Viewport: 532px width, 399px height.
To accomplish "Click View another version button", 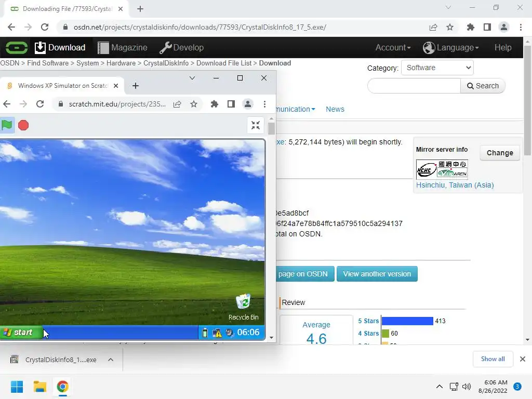I will [x=377, y=274].
